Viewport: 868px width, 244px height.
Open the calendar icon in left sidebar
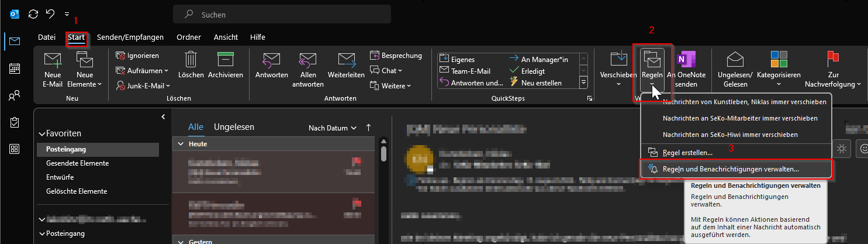15,68
